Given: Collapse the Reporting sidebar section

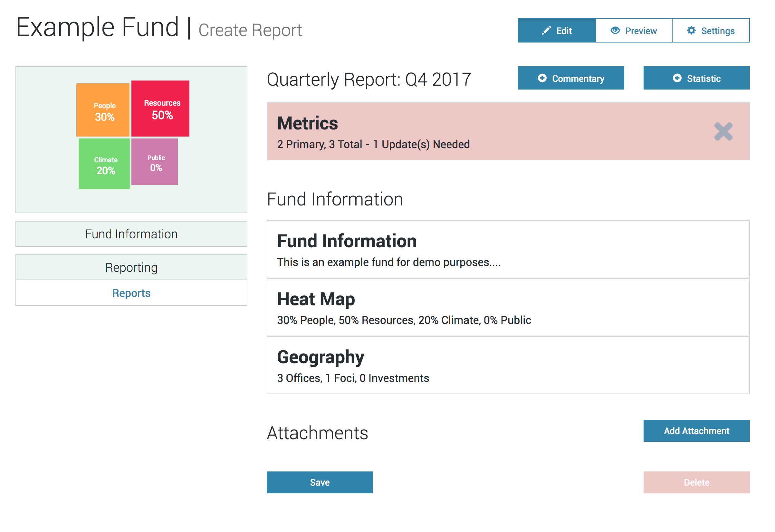Looking at the screenshot, I should click(x=131, y=268).
